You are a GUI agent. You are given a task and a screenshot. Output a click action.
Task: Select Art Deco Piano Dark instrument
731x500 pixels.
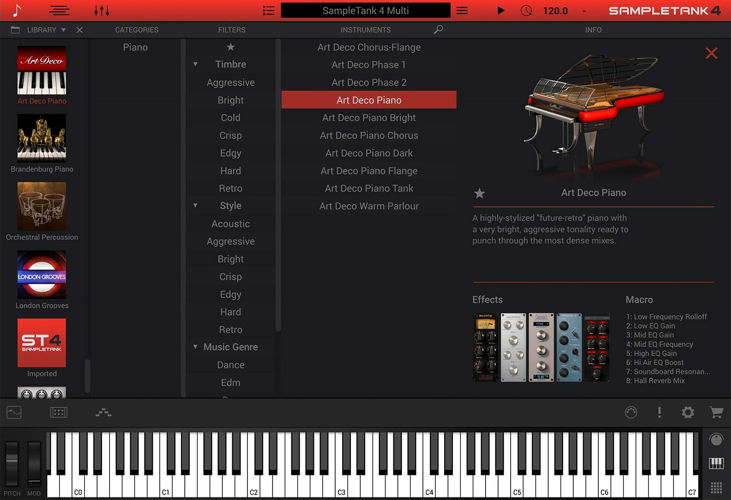[x=369, y=153]
